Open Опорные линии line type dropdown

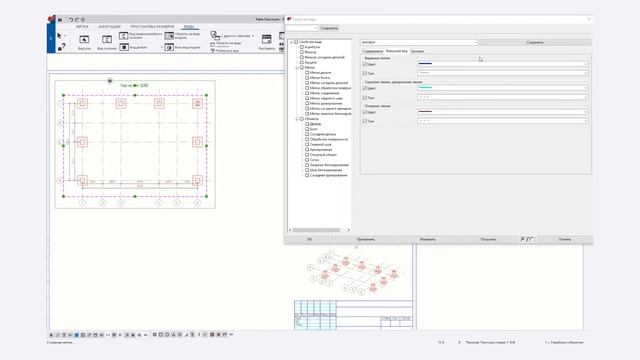502,121
